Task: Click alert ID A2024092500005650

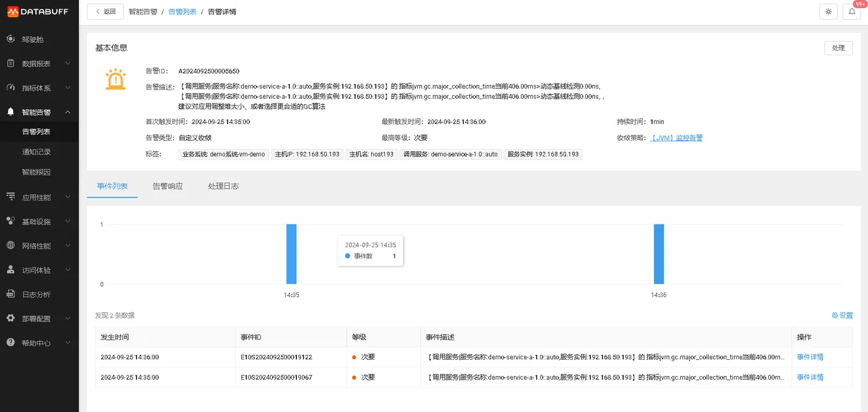Action: pos(209,71)
